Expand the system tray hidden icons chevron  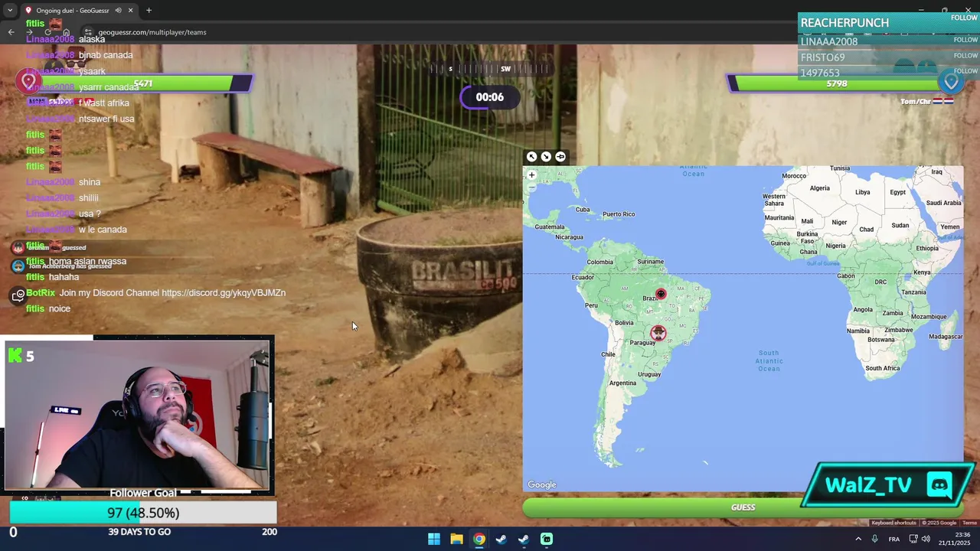(857, 539)
